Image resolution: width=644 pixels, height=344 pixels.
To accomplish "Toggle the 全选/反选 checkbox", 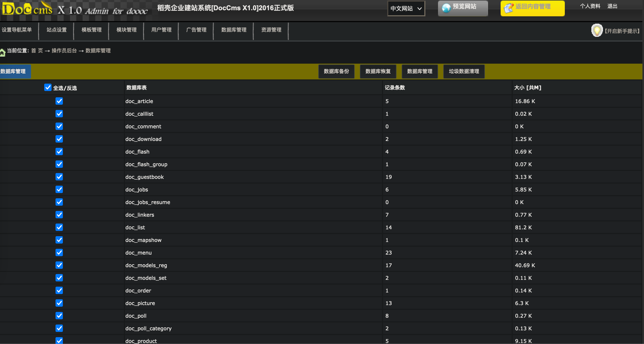I will coord(48,87).
